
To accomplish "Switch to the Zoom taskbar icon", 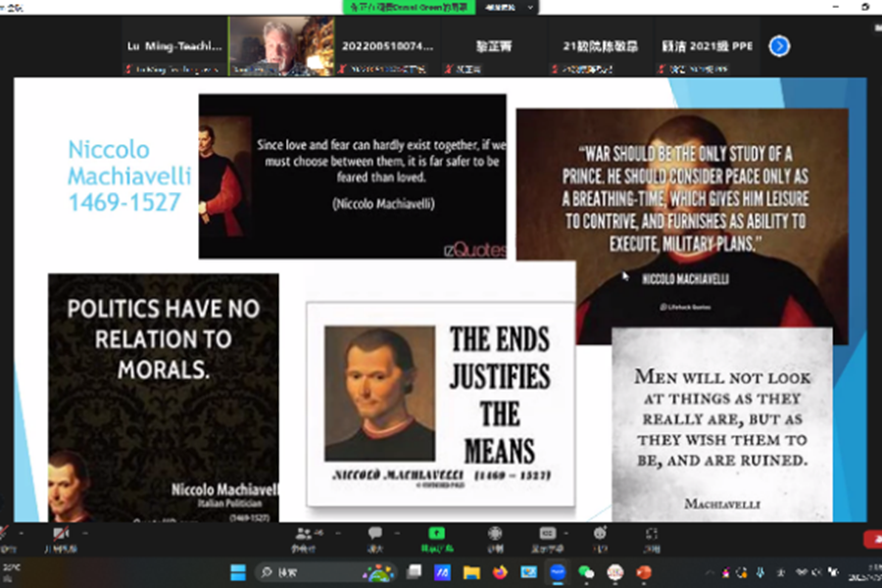I will (x=558, y=572).
